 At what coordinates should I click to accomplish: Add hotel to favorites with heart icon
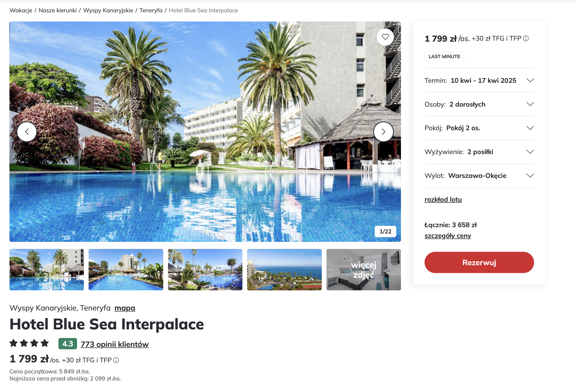click(x=385, y=37)
